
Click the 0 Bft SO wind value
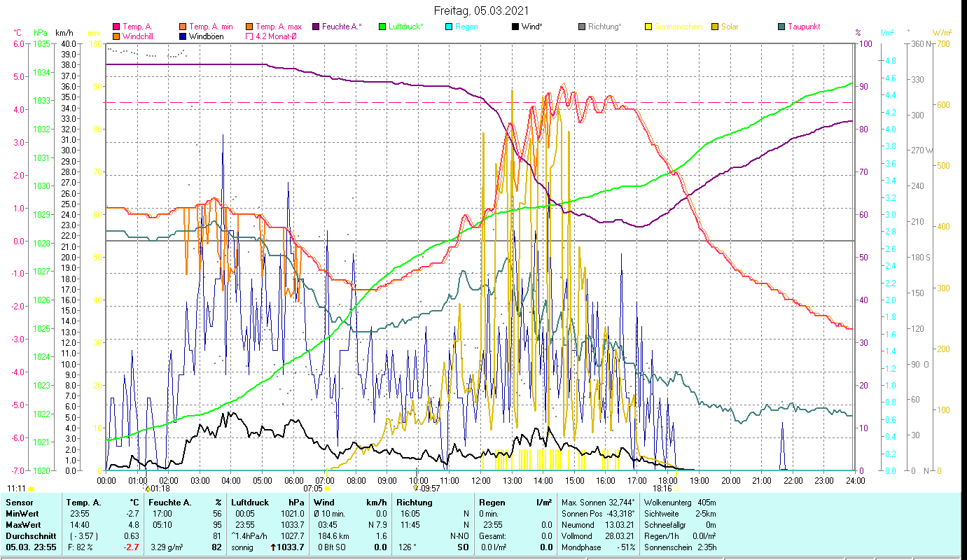(x=333, y=547)
